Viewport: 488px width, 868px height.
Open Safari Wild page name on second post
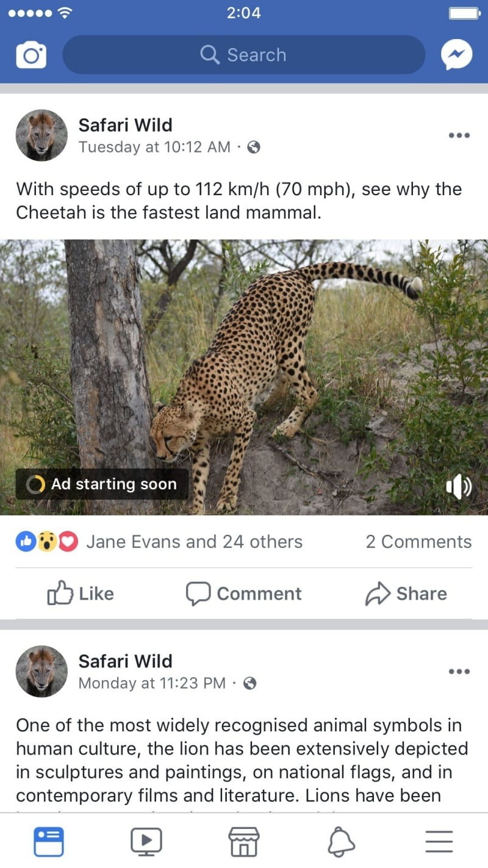[125, 661]
